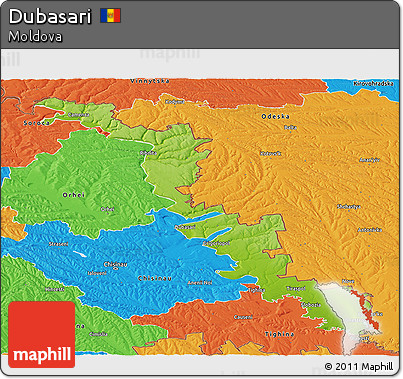Select the Vinnytska region label
Image resolution: width=403 pixels, height=379 pixels.
point(150,81)
